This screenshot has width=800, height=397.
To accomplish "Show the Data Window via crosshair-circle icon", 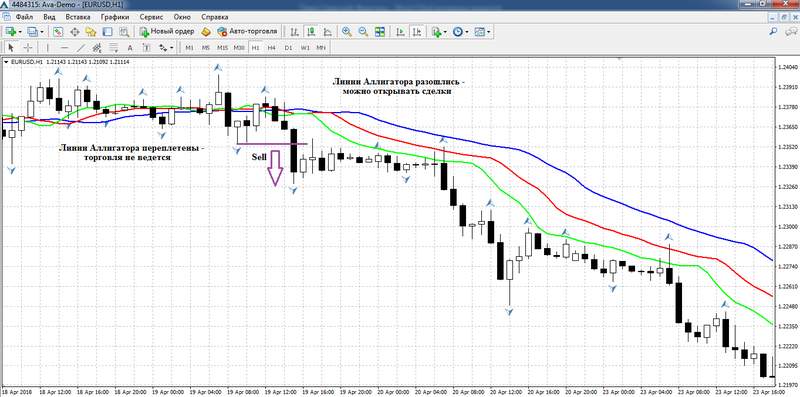I will (74, 32).
